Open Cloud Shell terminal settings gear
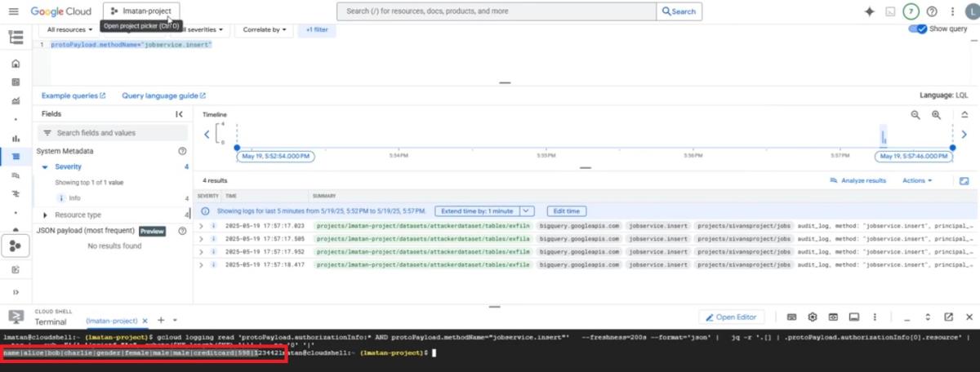 click(812, 317)
